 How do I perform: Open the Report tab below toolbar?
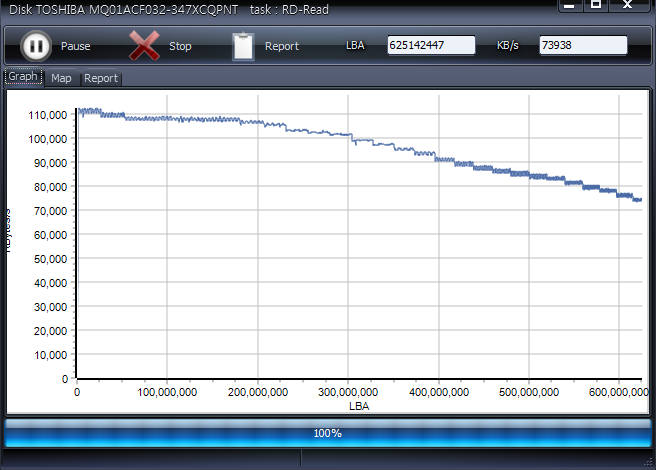click(100, 78)
